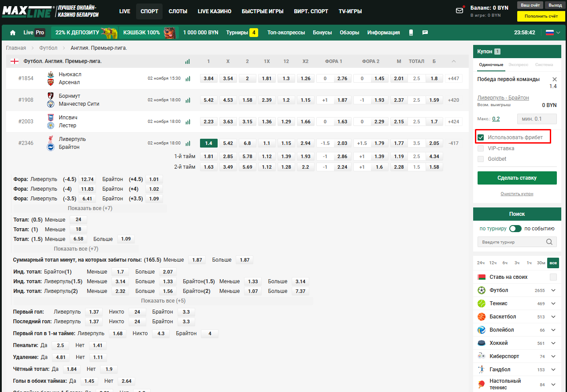567x392 pixels.
Task: Select the все time filter
Action: pyautogui.click(x=553, y=263)
